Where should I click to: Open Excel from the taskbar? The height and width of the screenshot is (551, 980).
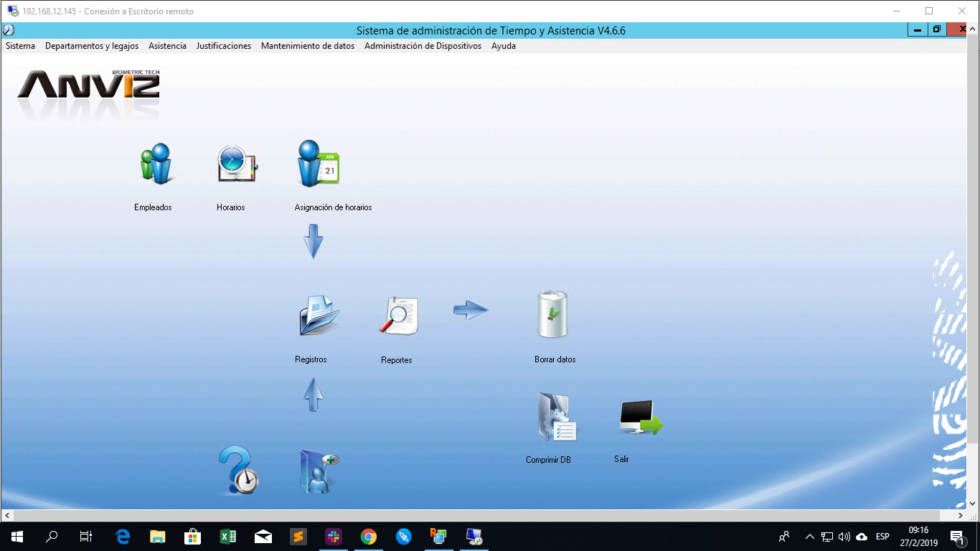pyautogui.click(x=228, y=537)
